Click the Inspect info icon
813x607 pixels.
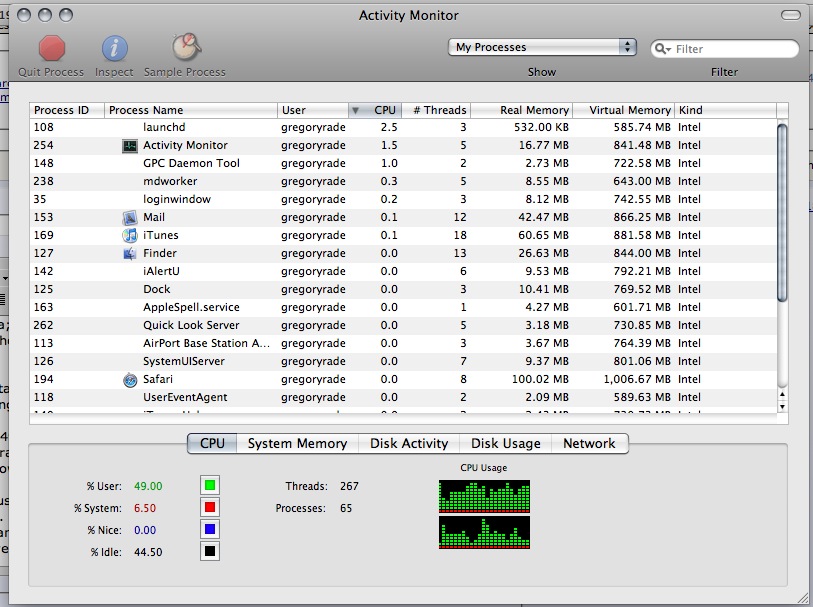point(115,48)
